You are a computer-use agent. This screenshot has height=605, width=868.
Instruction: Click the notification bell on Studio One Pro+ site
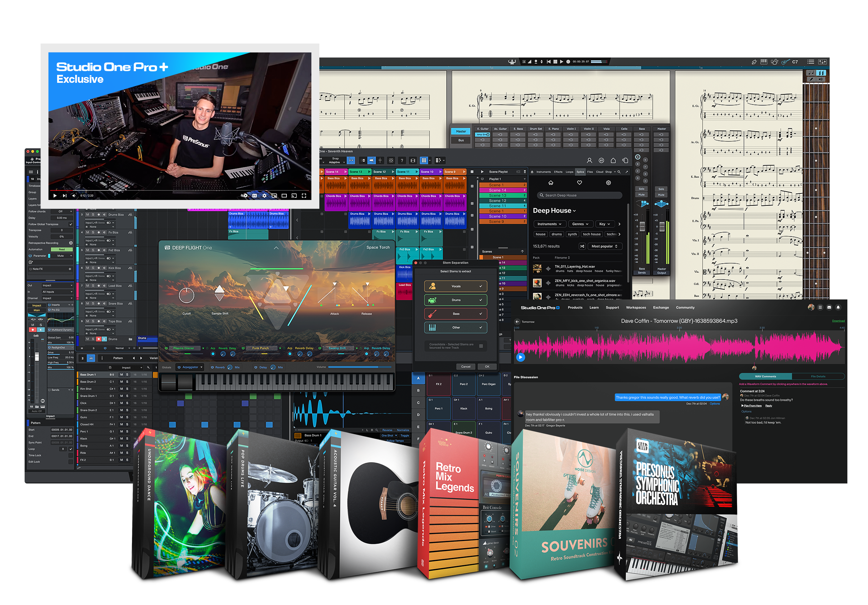click(x=838, y=308)
